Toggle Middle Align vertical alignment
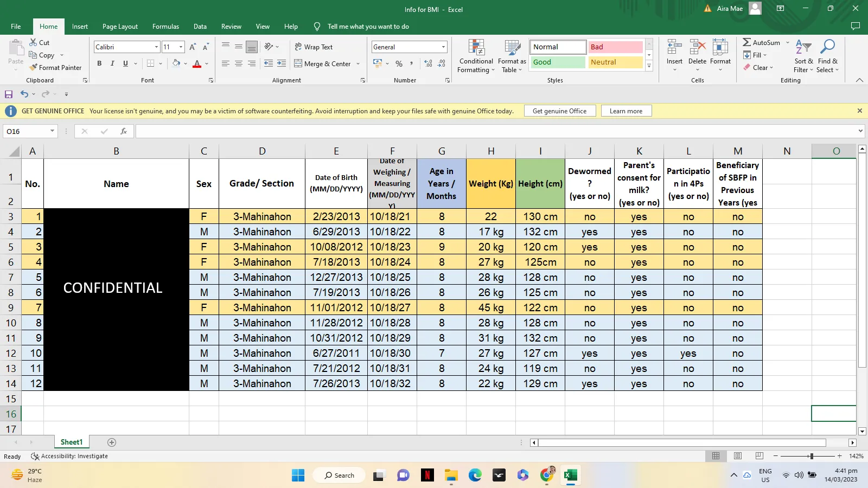Screen dimensions: 868x488 pos(239,47)
